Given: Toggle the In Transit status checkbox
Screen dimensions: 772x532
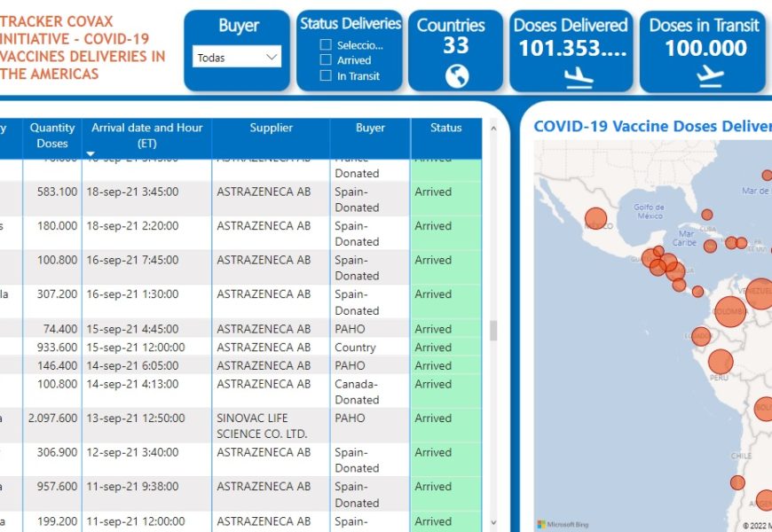Looking at the screenshot, I should tap(326, 76).
